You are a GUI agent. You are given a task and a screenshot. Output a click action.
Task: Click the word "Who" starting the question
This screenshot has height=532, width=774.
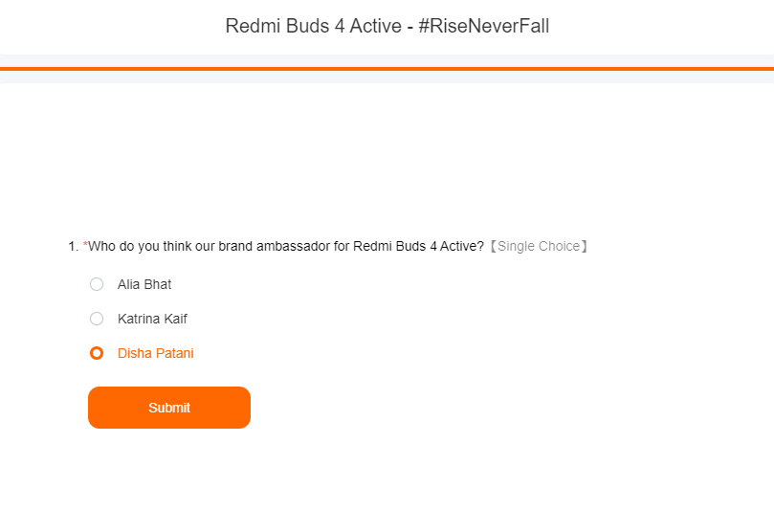101,246
